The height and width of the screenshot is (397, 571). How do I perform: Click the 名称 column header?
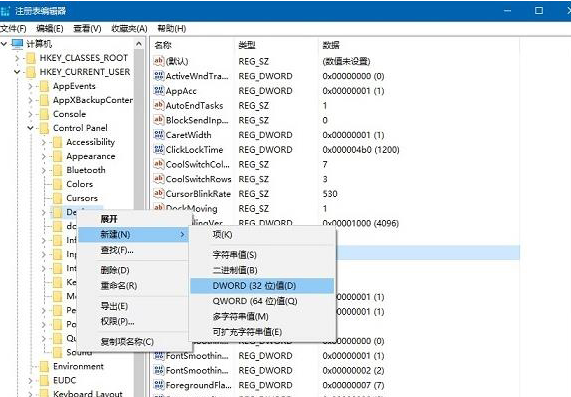point(193,45)
